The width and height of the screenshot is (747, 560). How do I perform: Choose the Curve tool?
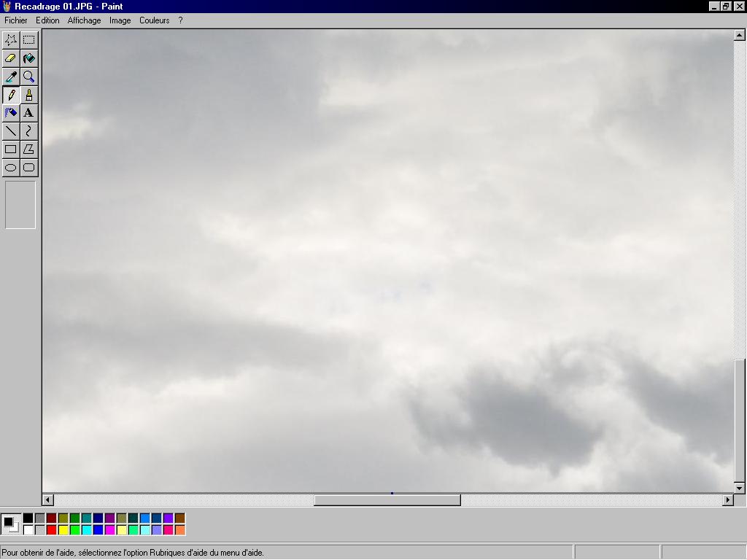[28, 131]
